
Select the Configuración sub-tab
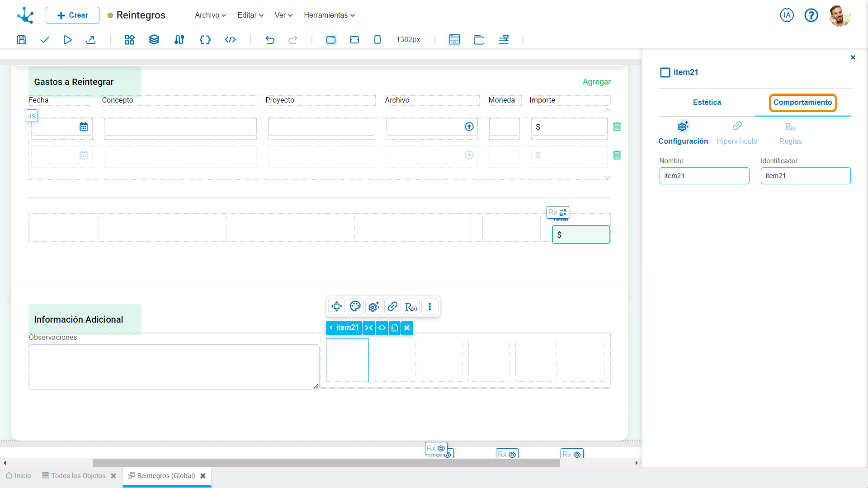coord(683,133)
